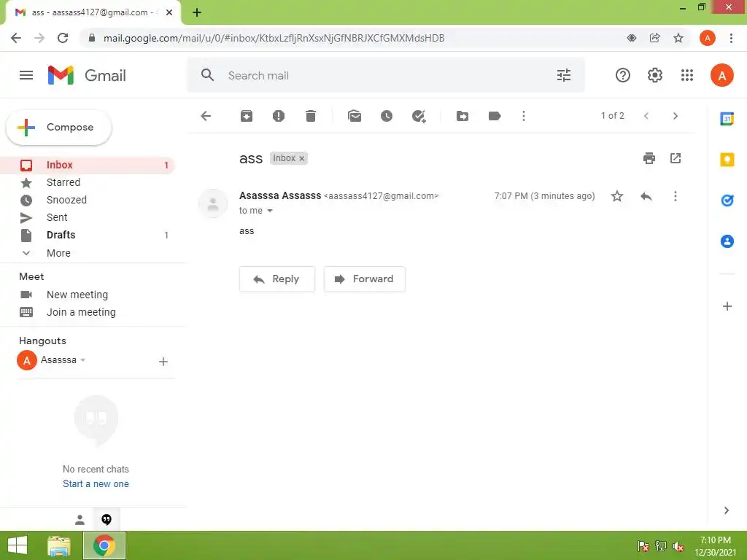Snooze this email with the clock icon
The height and width of the screenshot is (560, 747).
click(387, 116)
